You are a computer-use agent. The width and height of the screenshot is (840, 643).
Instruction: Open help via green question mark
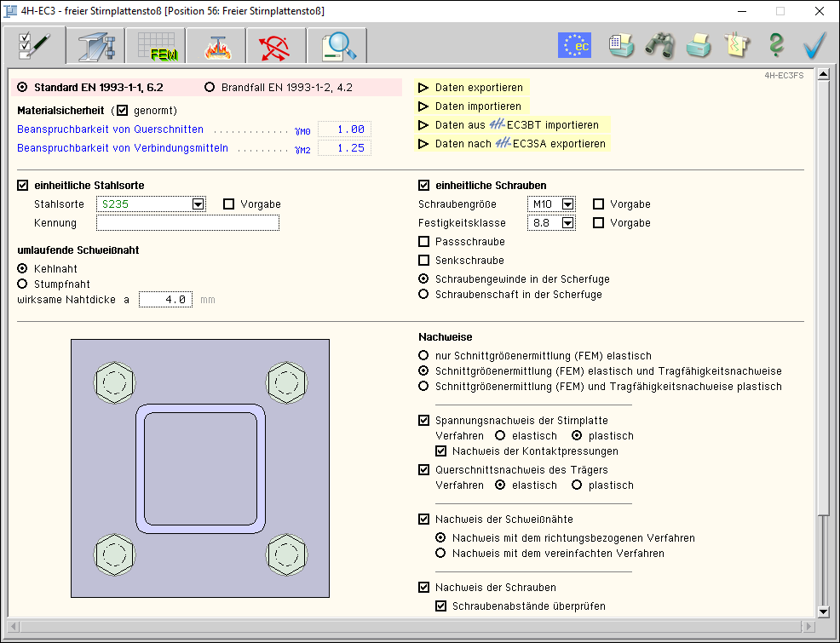coord(775,45)
